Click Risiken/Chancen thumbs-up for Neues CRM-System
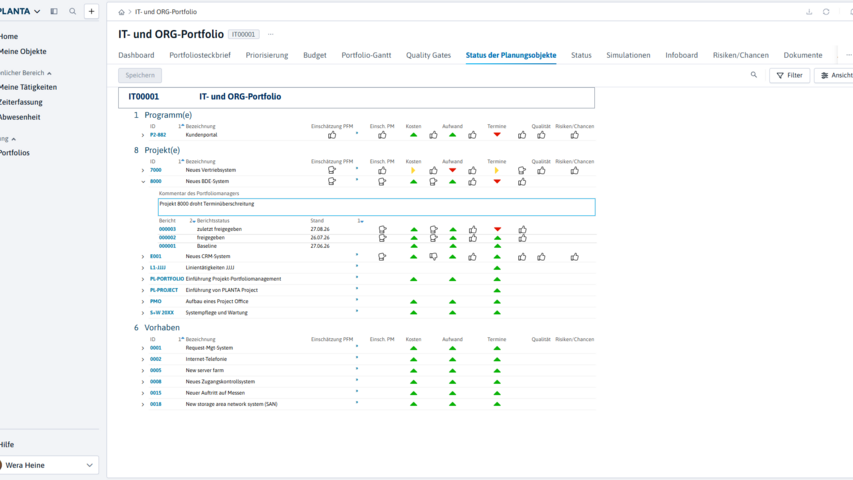This screenshot has height=480, width=853. click(x=574, y=257)
